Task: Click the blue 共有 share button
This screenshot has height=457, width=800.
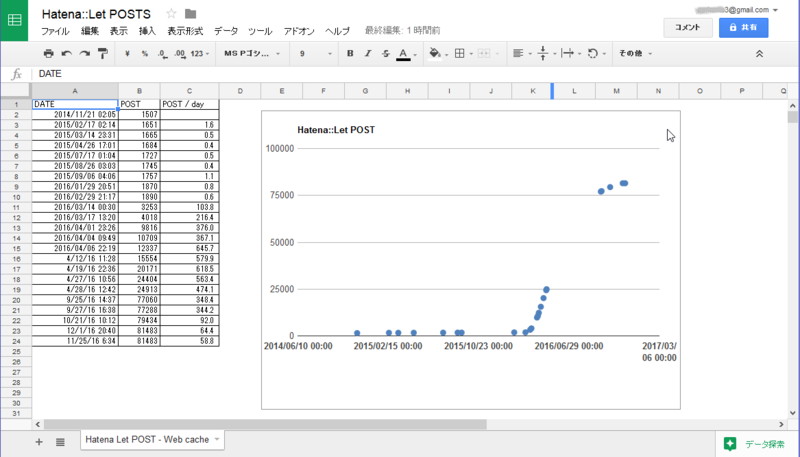Action: (743, 28)
